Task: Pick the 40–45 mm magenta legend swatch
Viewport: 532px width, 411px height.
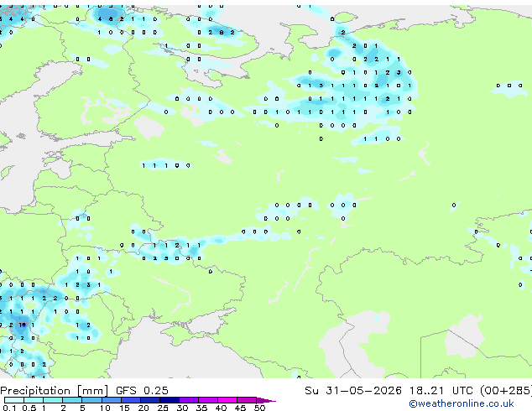Action: (x=227, y=400)
